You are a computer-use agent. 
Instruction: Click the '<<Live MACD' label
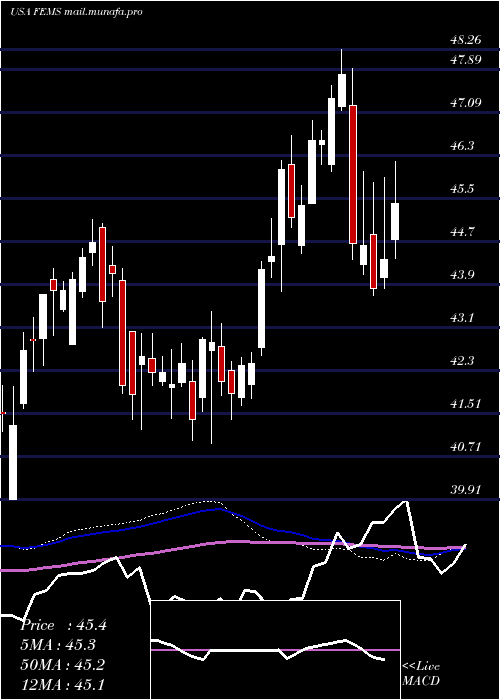coord(421,674)
